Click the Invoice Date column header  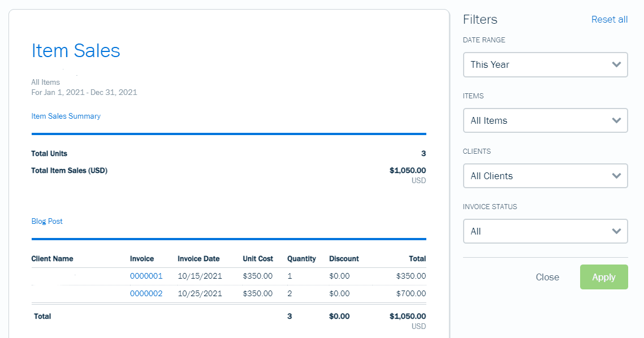(x=198, y=258)
